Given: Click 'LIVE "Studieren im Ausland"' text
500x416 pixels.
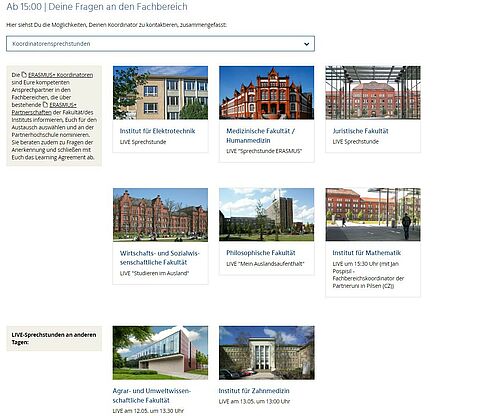Looking at the screenshot, I should 154,273.
